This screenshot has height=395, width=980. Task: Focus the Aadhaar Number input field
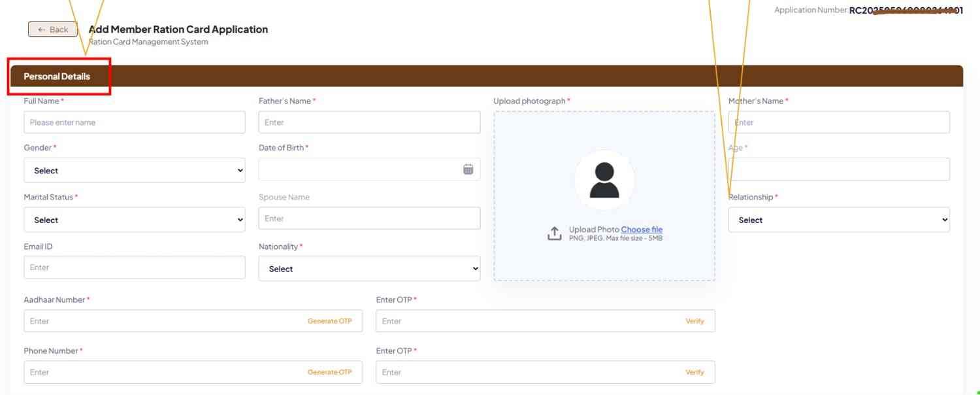tap(193, 321)
